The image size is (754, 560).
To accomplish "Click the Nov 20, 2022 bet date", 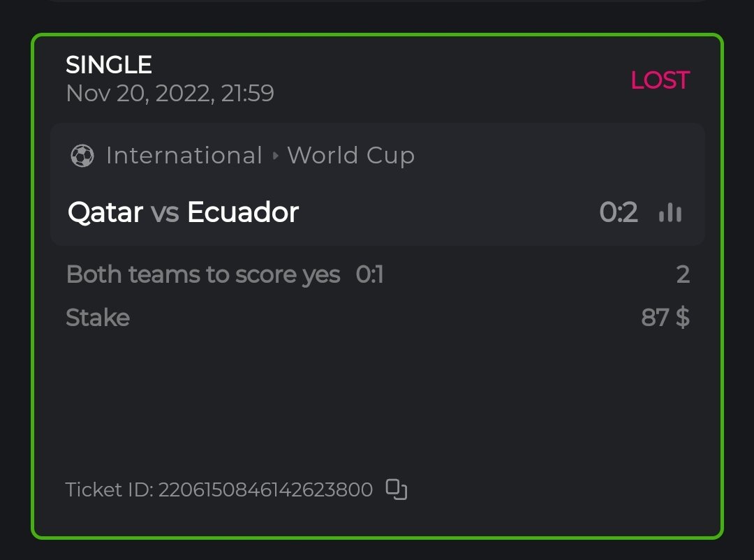I will [x=170, y=93].
